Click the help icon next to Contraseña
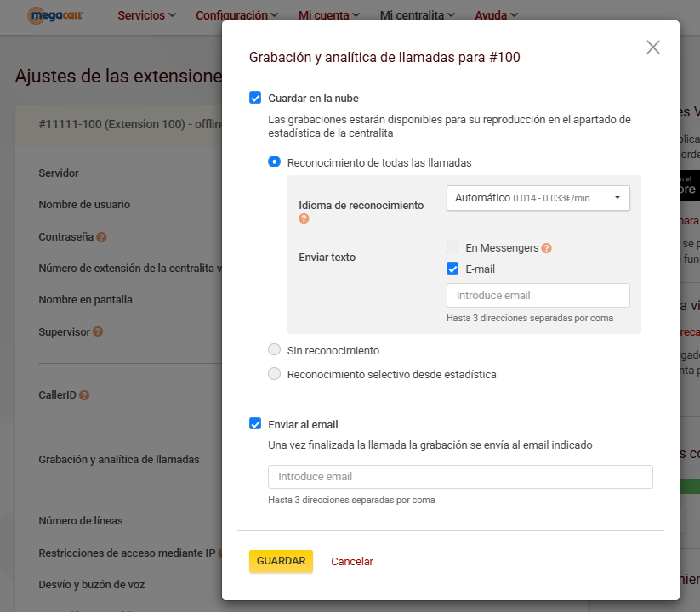This screenshot has width=700, height=612. pyautogui.click(x=101, y=237)
